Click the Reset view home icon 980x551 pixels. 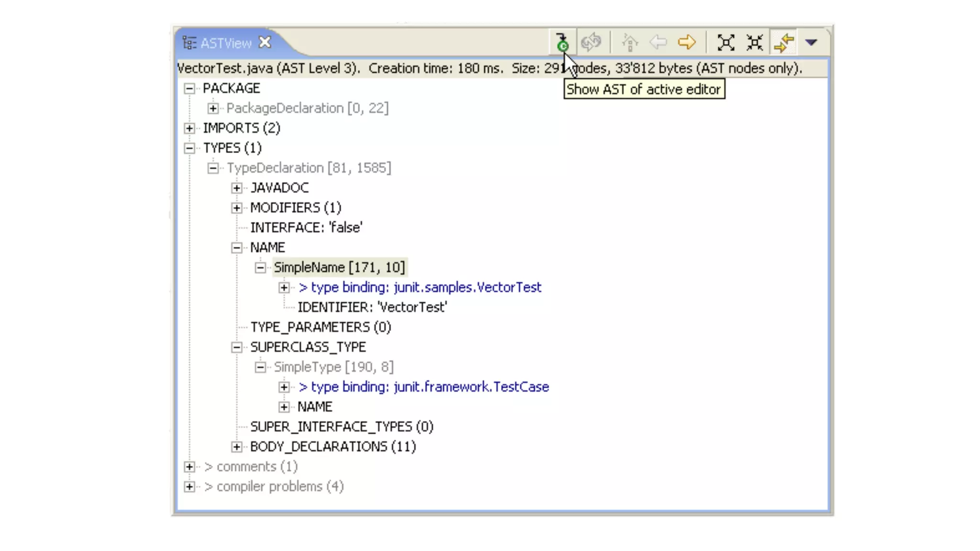tap(630, 43)
